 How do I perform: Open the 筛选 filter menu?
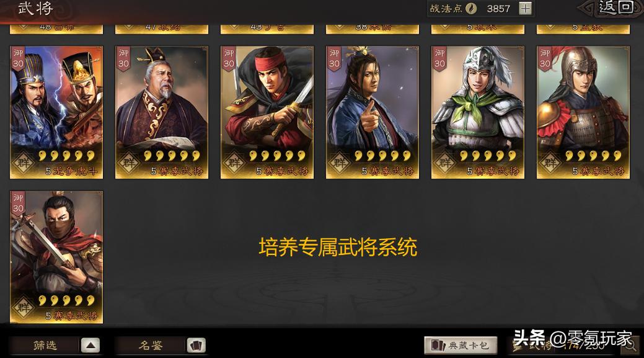45,345
